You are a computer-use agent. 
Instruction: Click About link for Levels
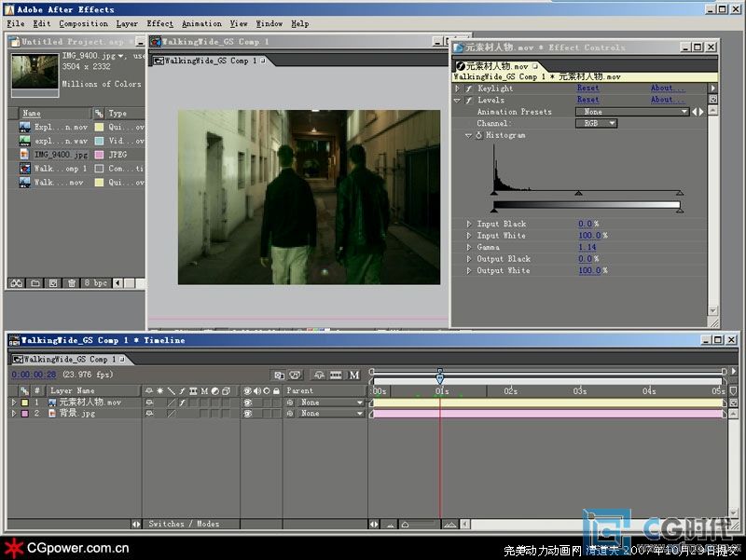668,101
